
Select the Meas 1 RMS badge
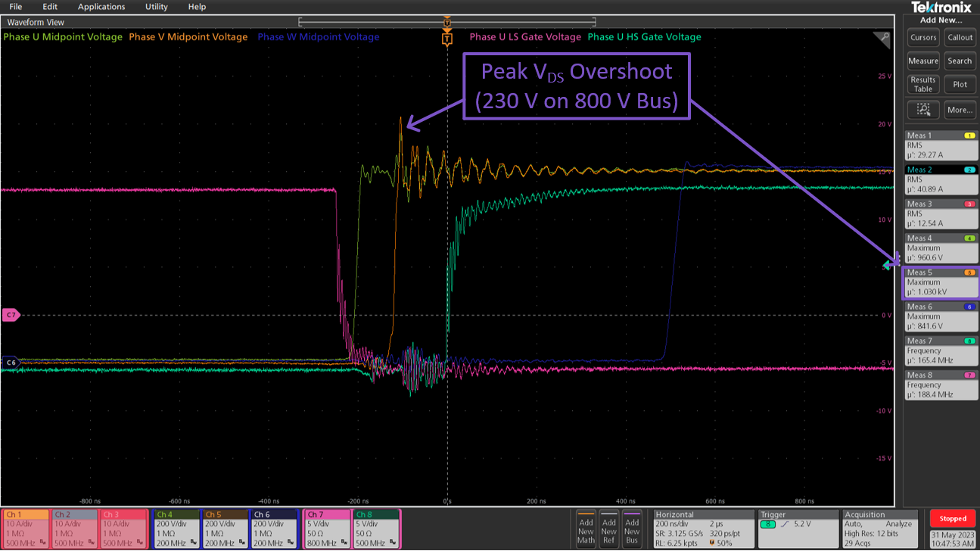click(x=941, y=145)
